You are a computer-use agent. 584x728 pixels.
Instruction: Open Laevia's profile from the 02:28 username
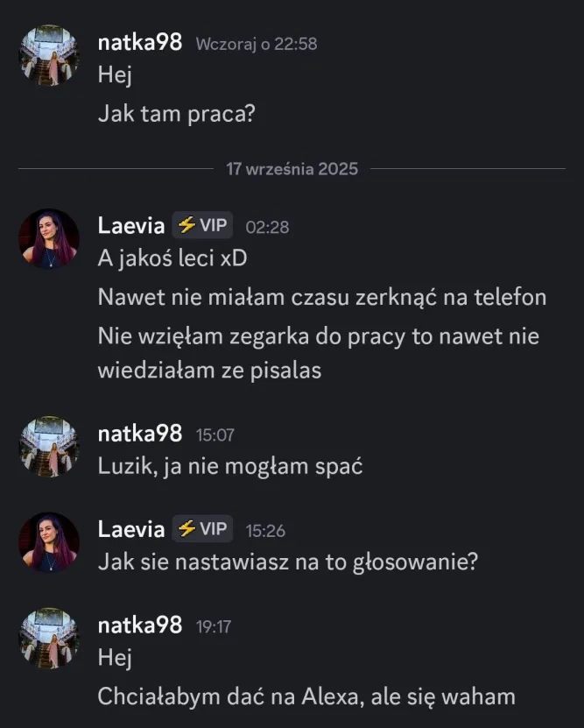[x=131, y=226]
